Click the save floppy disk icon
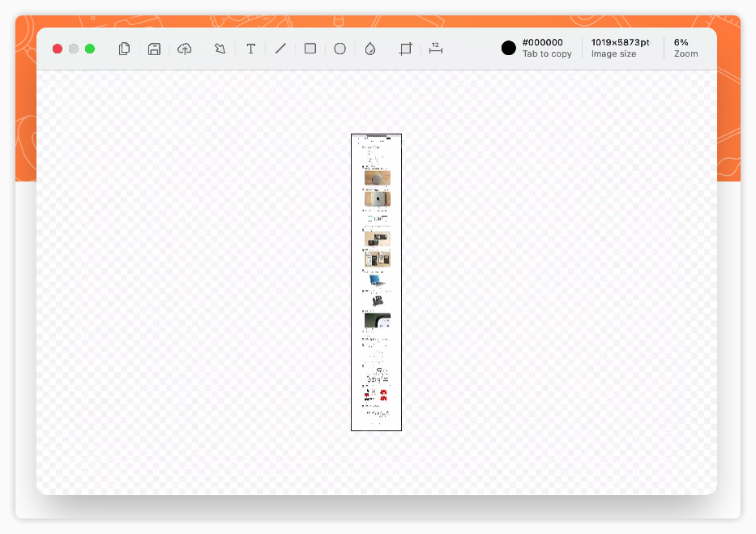This screenshot has width=756, height=534. tap(154, 49)
